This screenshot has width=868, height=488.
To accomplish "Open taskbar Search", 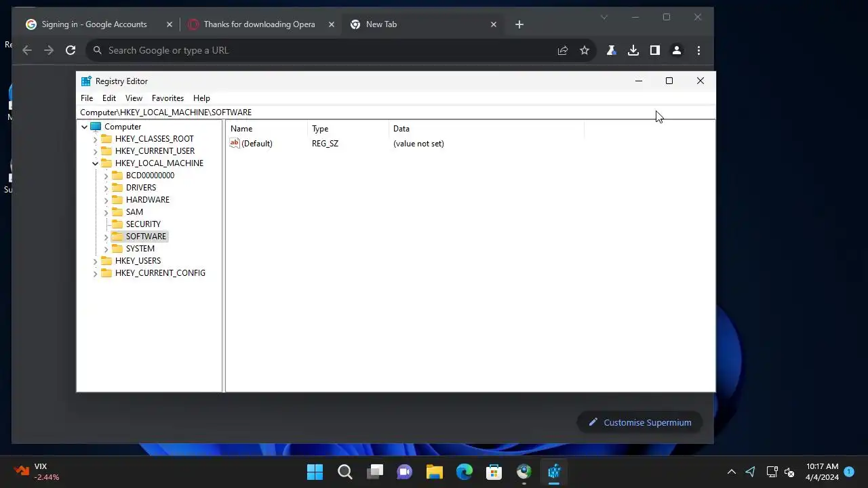I will (x=345, y=472).
